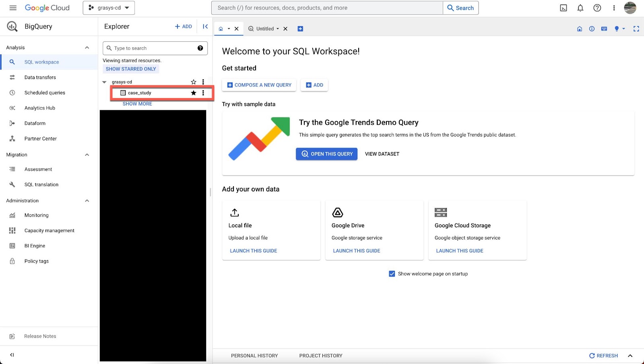Screen dimensions: 644x364
Task: Close the Untitled tab
Action: click(x=285, y=29)
